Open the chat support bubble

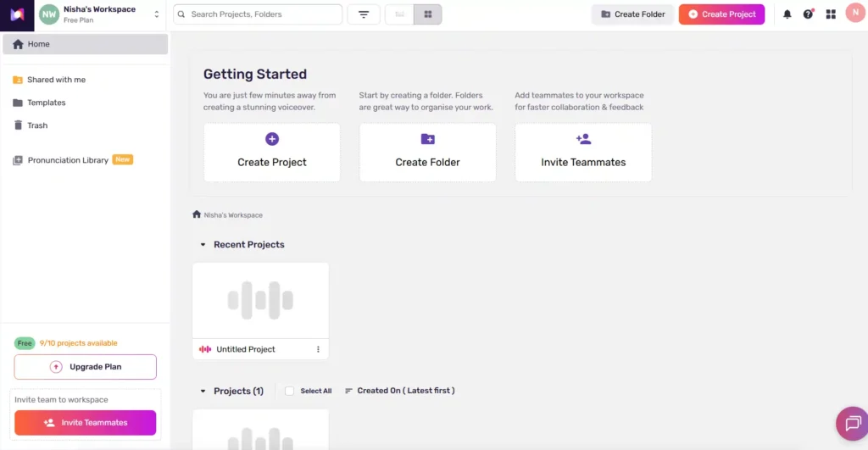pyautogui.click(x=853, y=424)
